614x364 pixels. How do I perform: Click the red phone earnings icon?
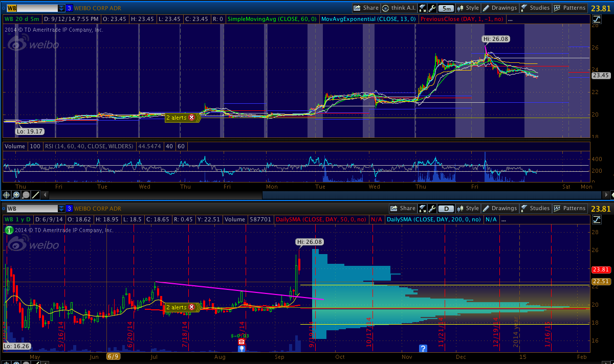tap(242, 341)
